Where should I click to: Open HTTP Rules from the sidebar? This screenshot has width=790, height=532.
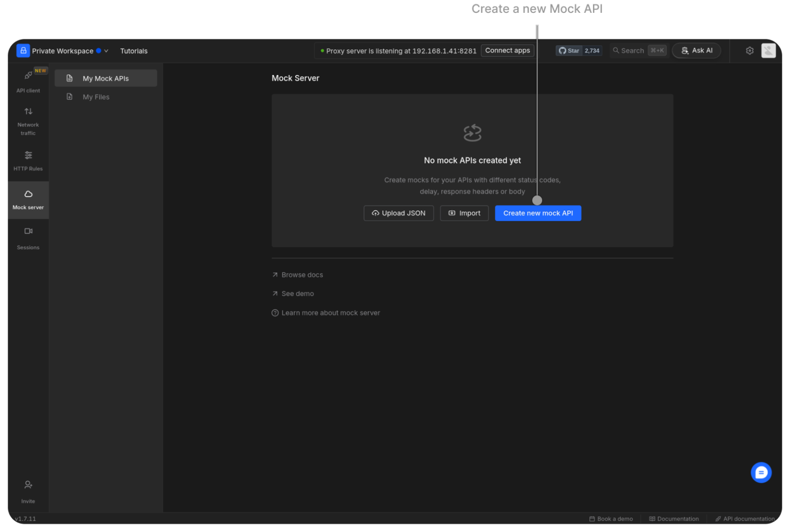[x=28, y=160]
